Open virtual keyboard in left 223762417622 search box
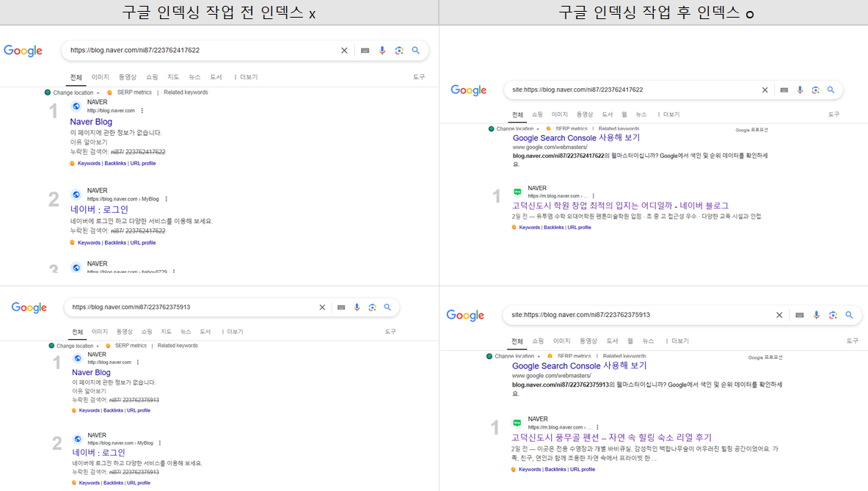868x491 pixels. coord(365,51)
